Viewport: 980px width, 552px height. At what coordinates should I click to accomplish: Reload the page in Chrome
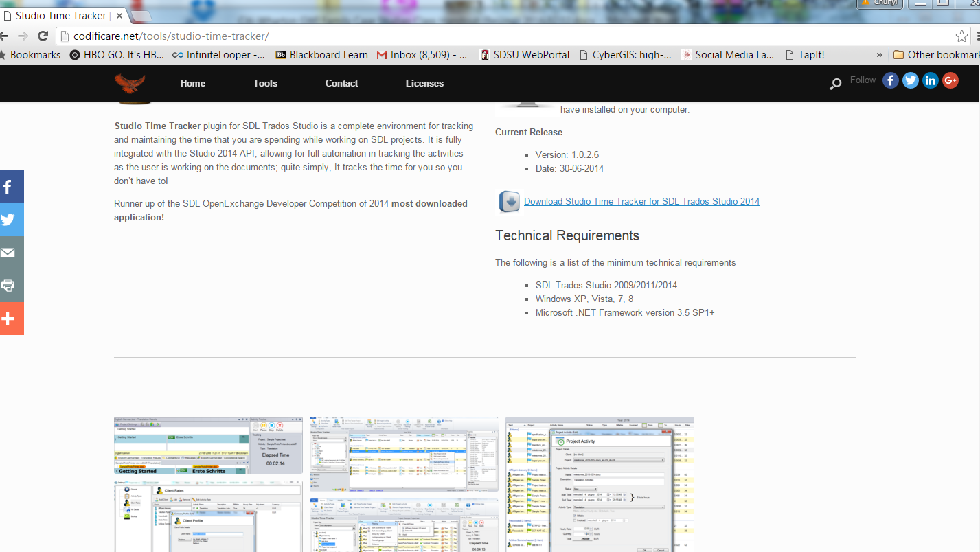pos(43,36)
